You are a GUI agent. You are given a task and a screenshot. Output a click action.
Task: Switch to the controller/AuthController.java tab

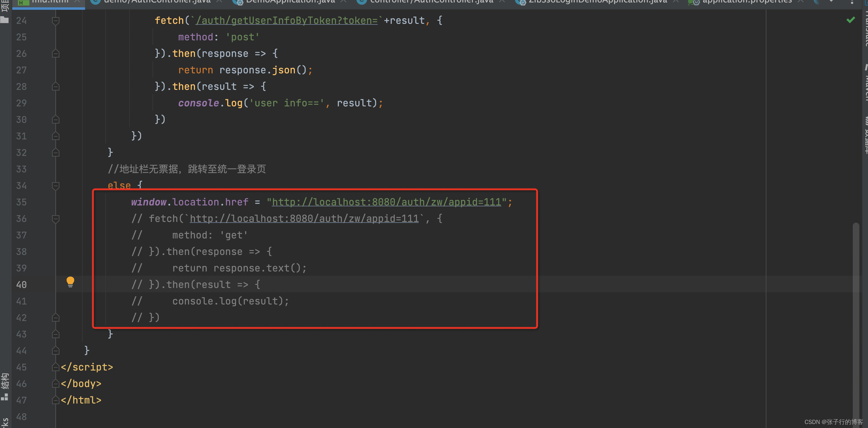pyautogui.click(x=431, y=2)
